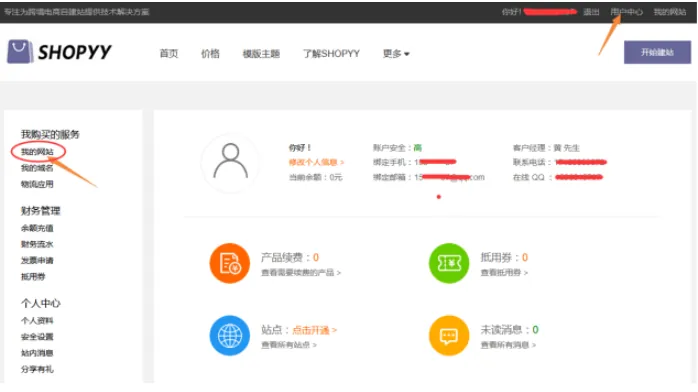The width and height of the screenshot is (698, 392).
Task: Click the green voucher coupon icon
Action: click(449, 263)
